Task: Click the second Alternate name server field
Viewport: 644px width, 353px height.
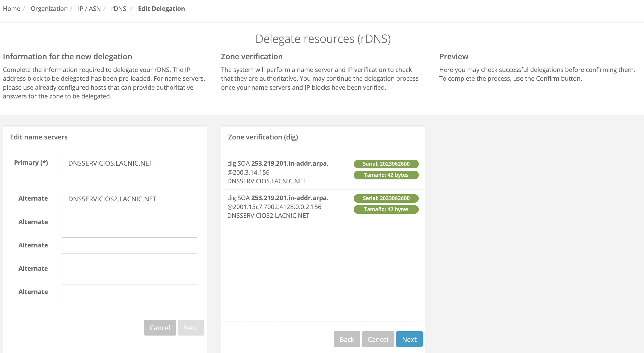Action: [130, 222]
